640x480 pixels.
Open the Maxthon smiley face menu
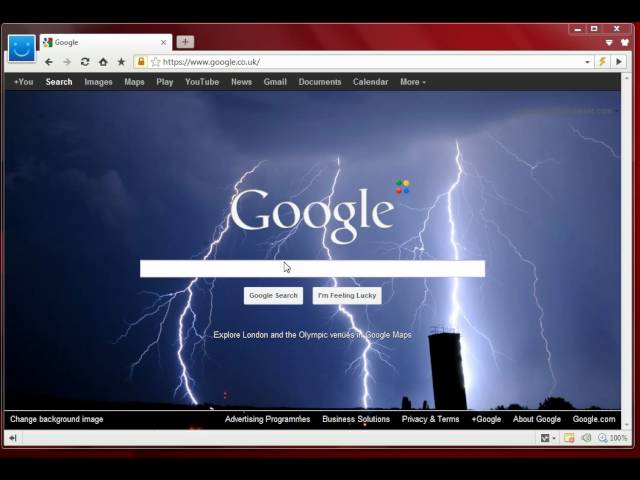tap(22, 49)
